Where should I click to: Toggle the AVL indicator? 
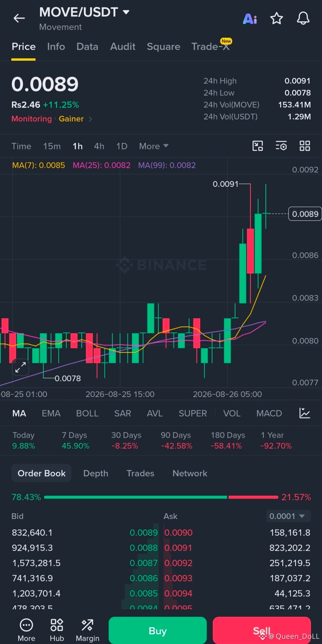click(154, 413)
